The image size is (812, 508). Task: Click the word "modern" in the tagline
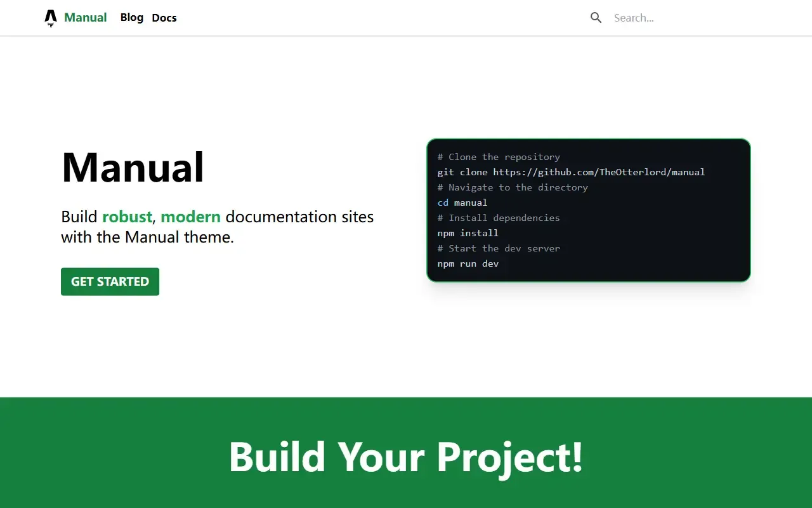(190, 217)
